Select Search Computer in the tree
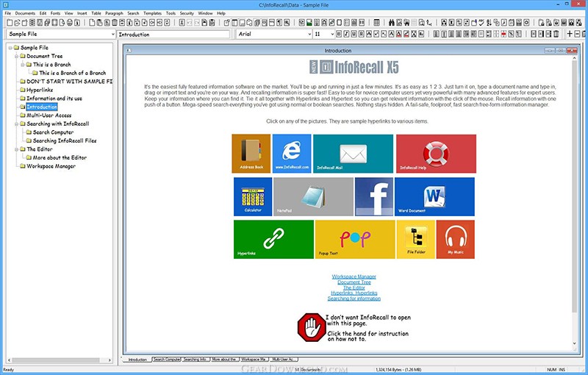This screenshot has width=588, height=375. (53, 132)
